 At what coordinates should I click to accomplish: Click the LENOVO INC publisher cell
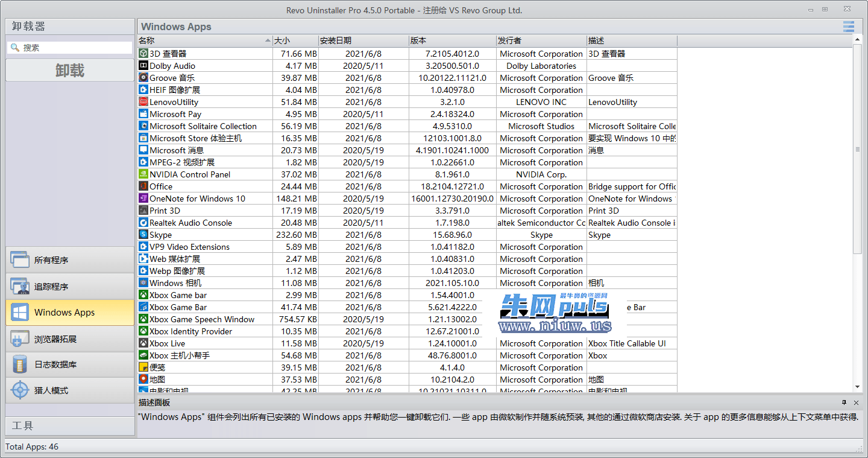point(541,102)
